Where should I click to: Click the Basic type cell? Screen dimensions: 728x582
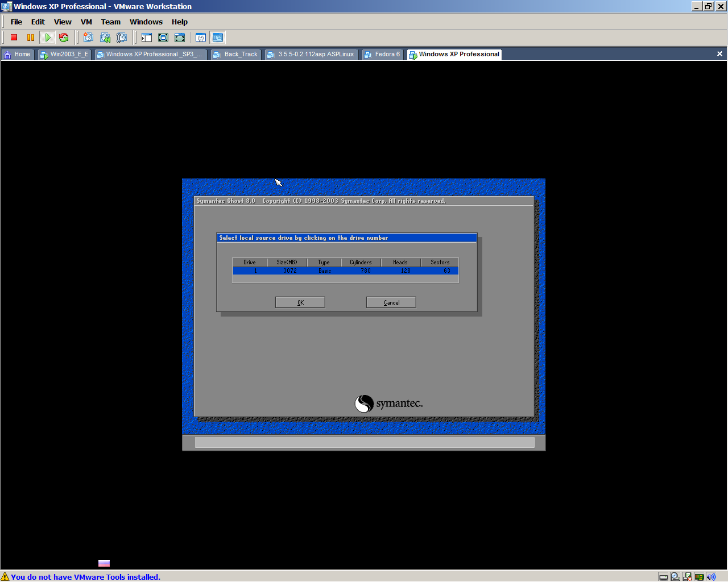coord(325,271)
